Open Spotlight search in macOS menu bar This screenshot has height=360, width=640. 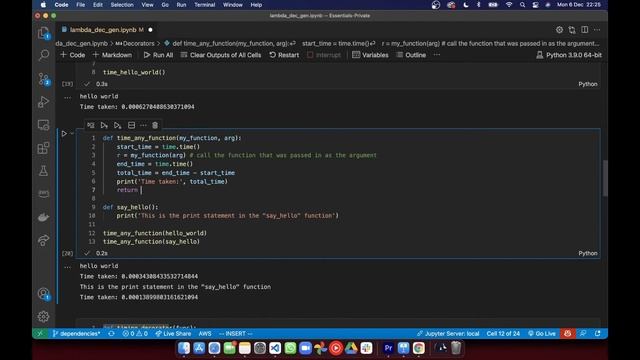(x=522, y=5)
